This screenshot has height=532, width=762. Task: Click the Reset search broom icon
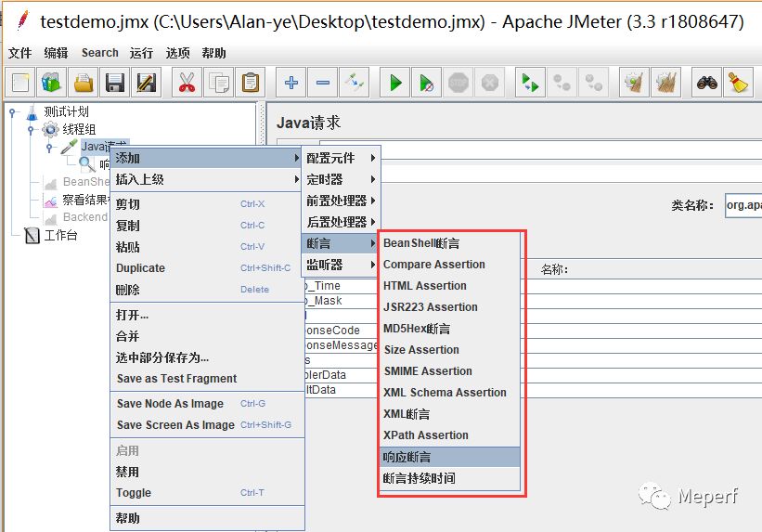(738, 83)
